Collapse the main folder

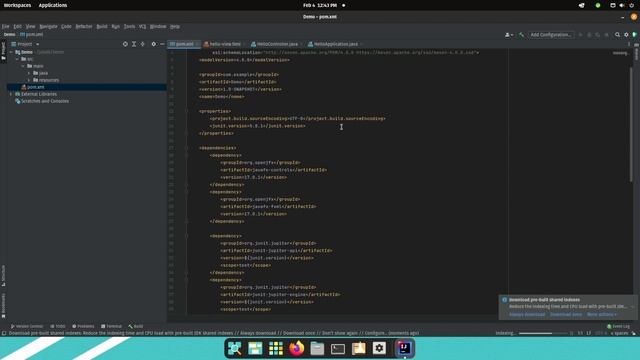coord(23,66)
